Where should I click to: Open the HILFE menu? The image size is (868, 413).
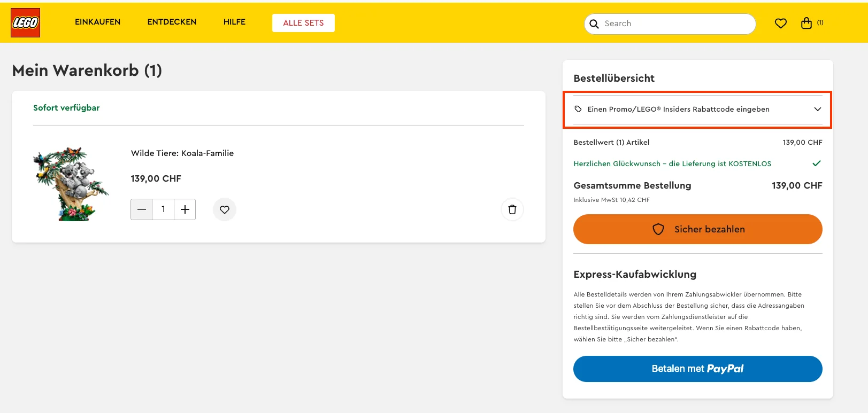click(234, 22)
